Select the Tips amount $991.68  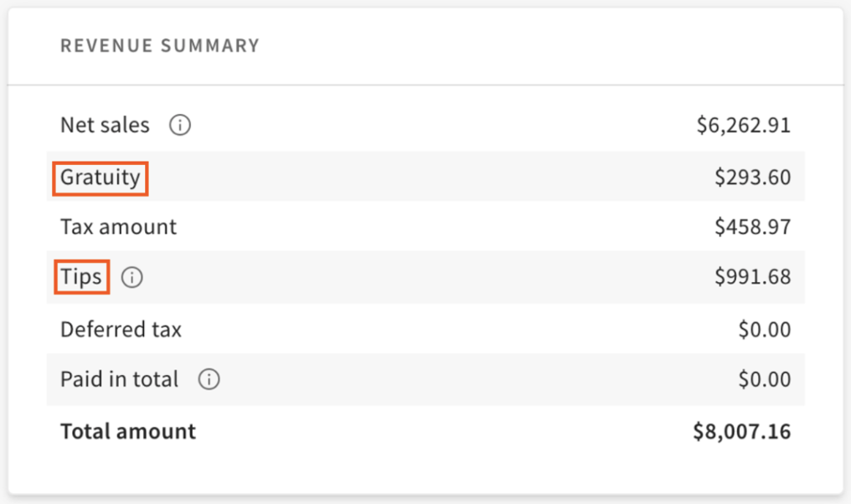(x=752, y=277)
